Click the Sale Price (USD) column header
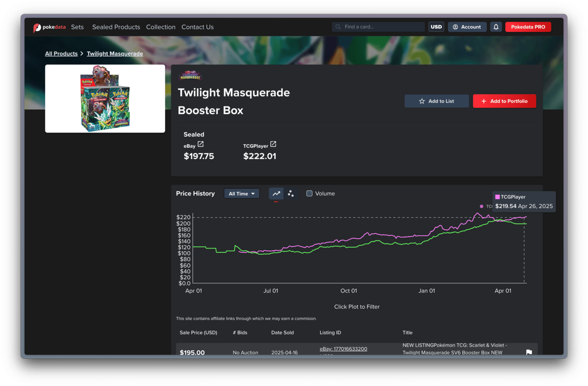588x386 pixels. pyautogui.click(x=198, y=332)
